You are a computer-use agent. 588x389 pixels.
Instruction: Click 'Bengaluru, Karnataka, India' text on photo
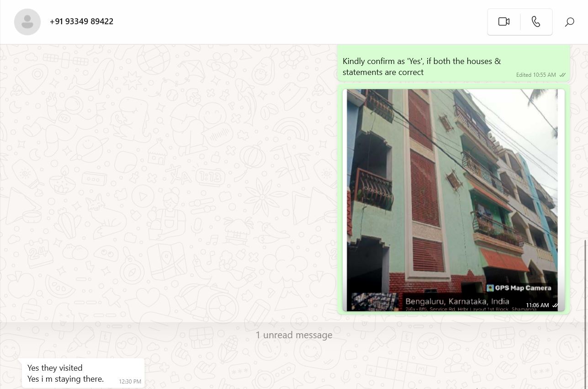click(457, 301)
